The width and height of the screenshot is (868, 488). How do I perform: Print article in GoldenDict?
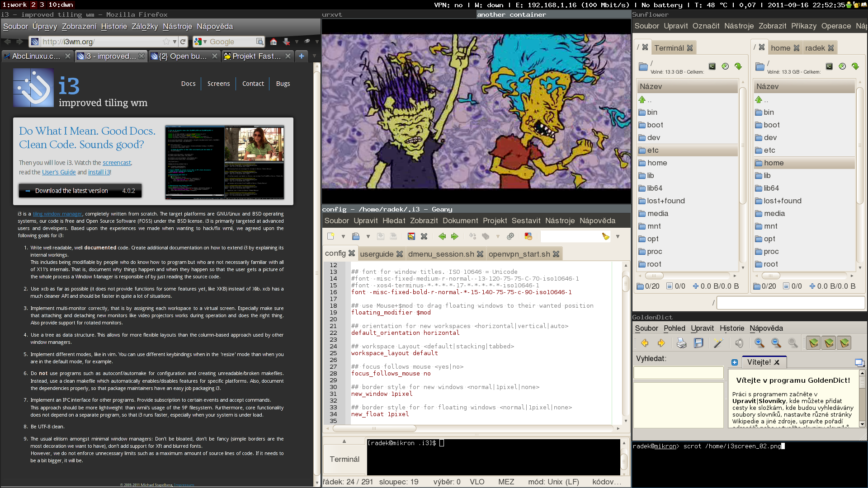coord(681,343)
